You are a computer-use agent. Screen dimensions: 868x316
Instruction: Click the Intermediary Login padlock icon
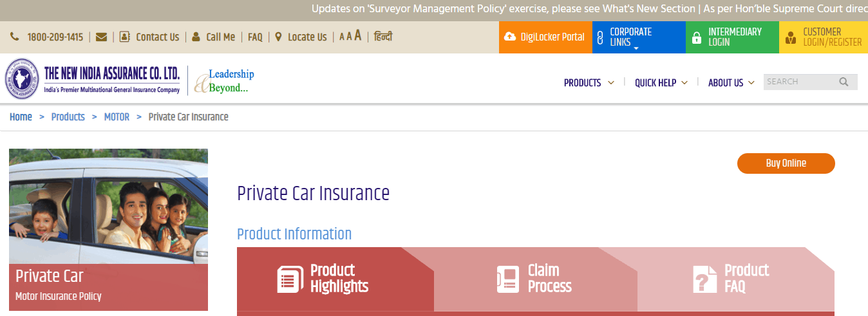[696, 37]
